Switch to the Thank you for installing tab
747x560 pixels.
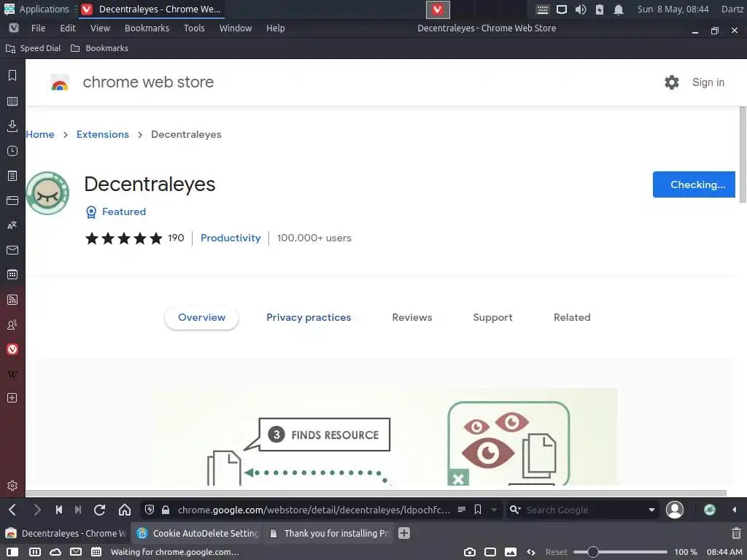[x=329, y=533]
